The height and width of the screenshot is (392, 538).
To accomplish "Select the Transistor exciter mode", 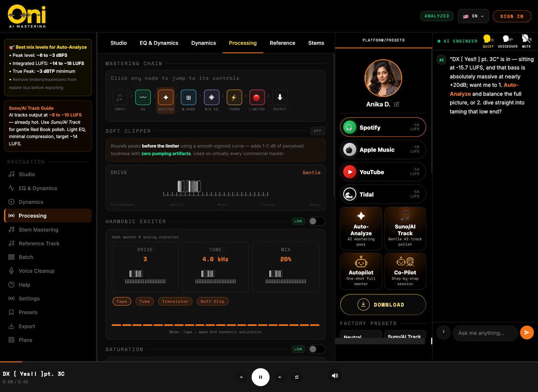I will pyautogui.click(x=175, y=301).
